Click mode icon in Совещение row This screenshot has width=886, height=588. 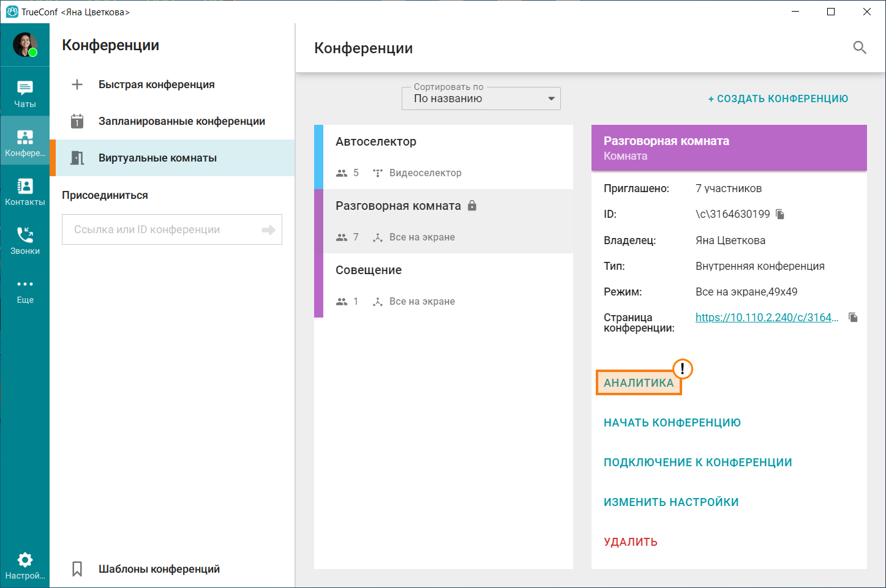coord(378,301)
